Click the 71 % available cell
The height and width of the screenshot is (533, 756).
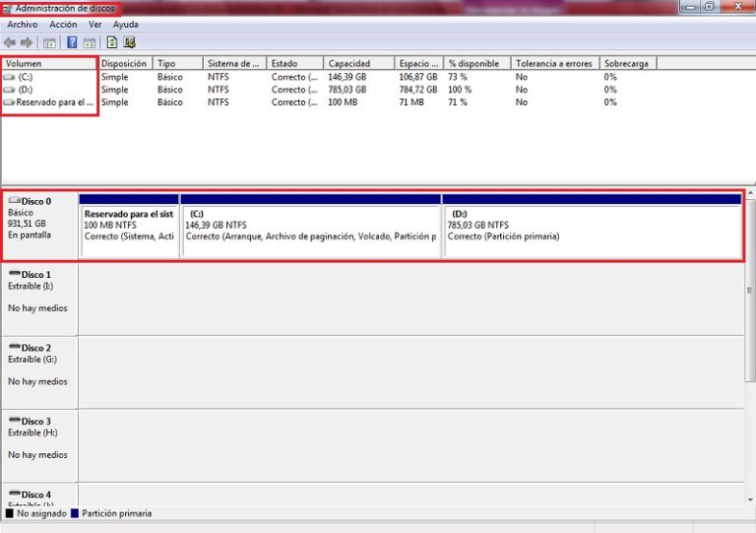click(458, 102)
